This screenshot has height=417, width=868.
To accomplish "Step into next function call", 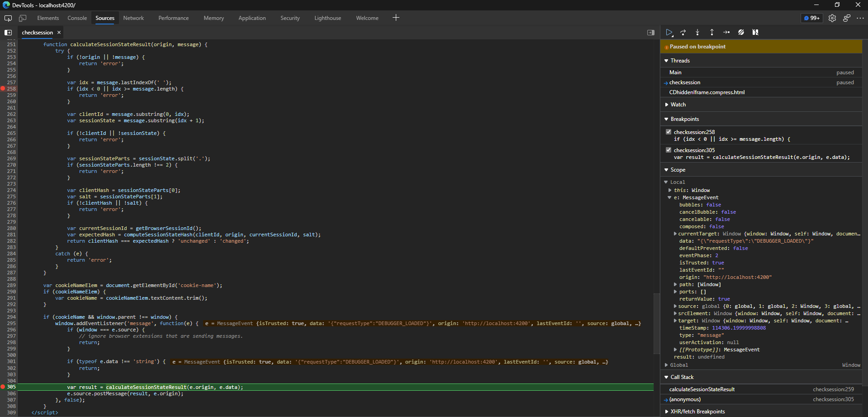I will [697, 32].
